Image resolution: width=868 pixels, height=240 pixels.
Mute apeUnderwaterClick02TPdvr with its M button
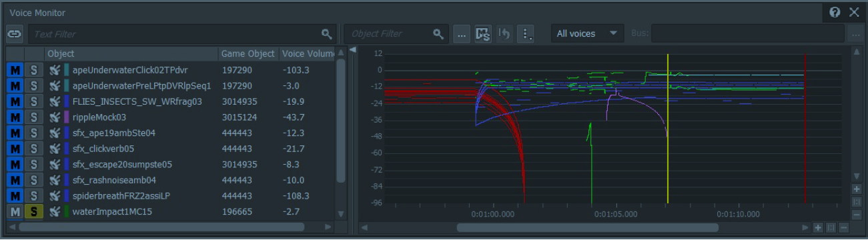click(x=14, y=70)
